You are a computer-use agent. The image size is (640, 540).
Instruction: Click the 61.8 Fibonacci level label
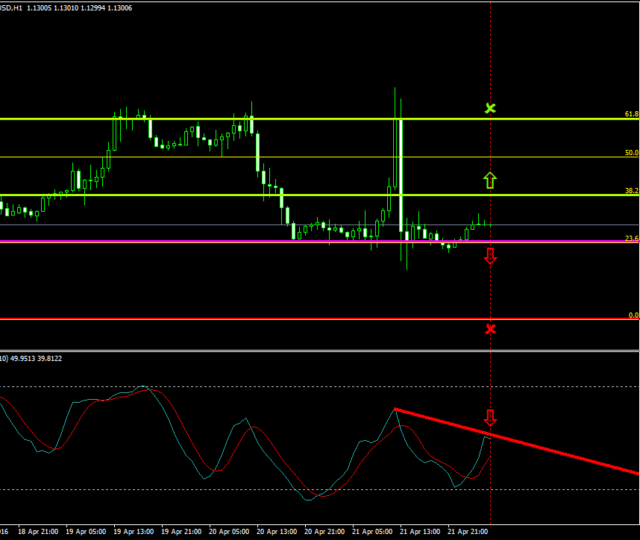point(631,115)
